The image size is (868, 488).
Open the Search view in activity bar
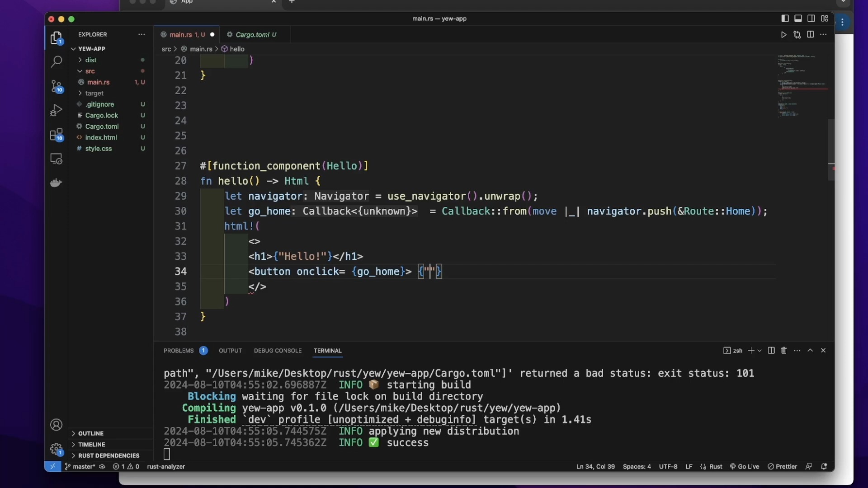tap(56, 62)
